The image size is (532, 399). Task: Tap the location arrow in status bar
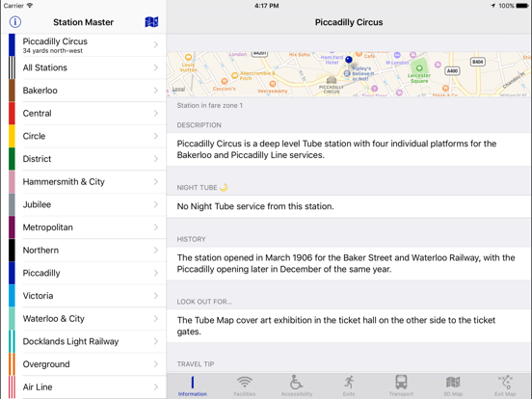point(493,6)
